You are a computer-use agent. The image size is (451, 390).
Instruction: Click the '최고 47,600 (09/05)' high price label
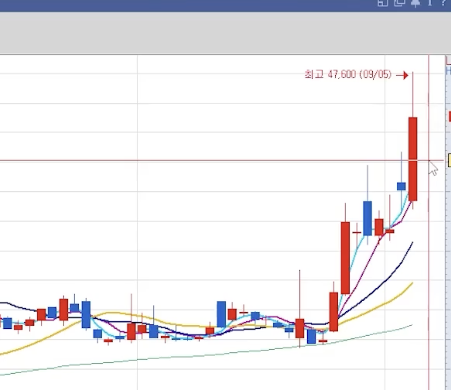(348, 74)
